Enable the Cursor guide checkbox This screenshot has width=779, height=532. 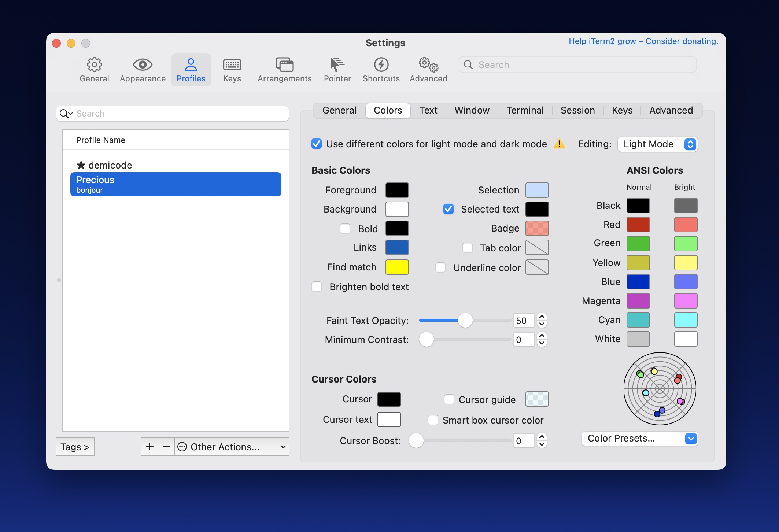[449, 399]
